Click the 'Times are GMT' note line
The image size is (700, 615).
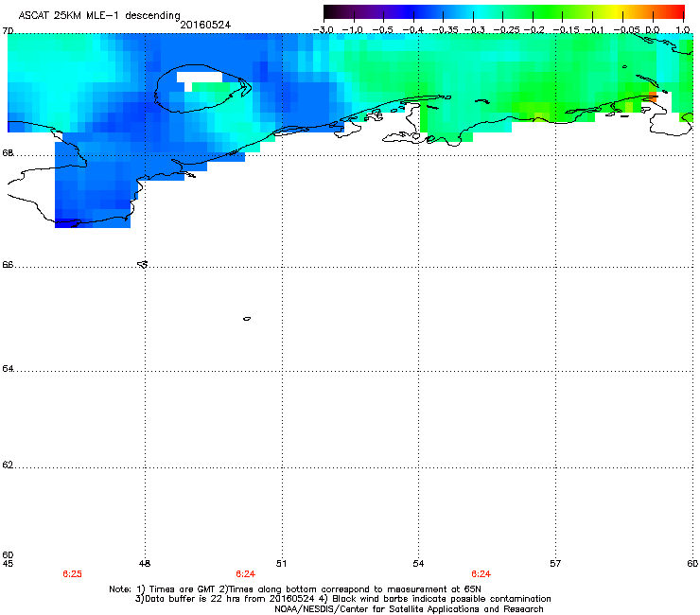click(x=294, y=589)
